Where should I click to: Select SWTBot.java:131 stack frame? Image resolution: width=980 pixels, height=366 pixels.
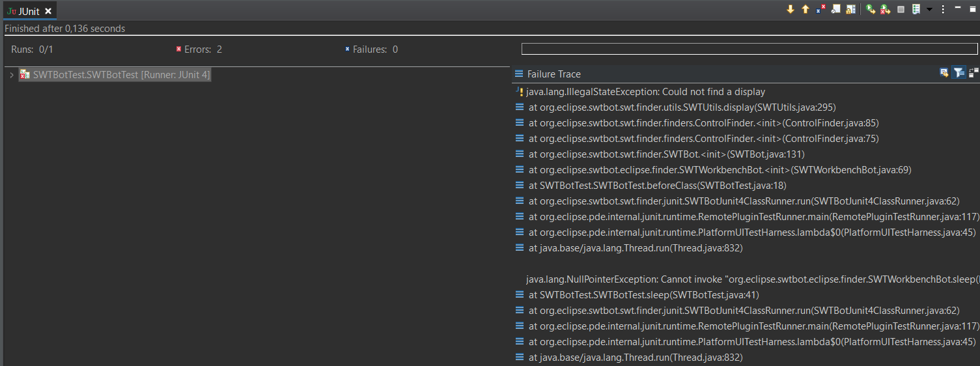click(667, 154)
